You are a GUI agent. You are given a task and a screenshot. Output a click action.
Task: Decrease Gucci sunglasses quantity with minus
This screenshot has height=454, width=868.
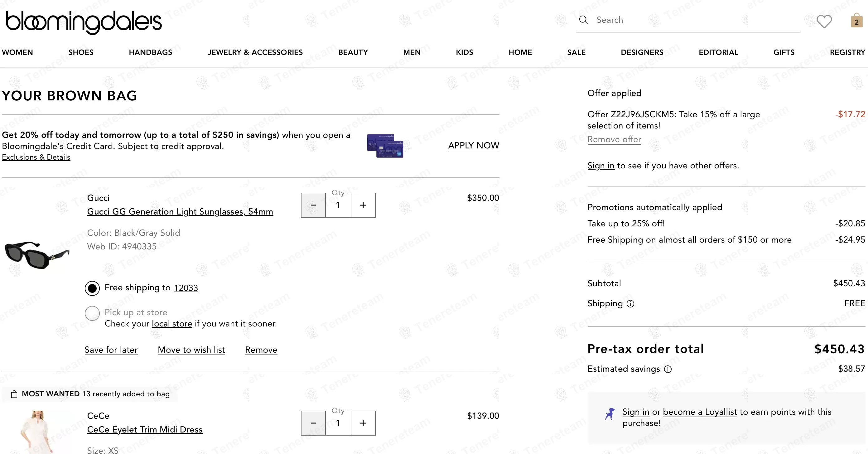click(313, 205)
